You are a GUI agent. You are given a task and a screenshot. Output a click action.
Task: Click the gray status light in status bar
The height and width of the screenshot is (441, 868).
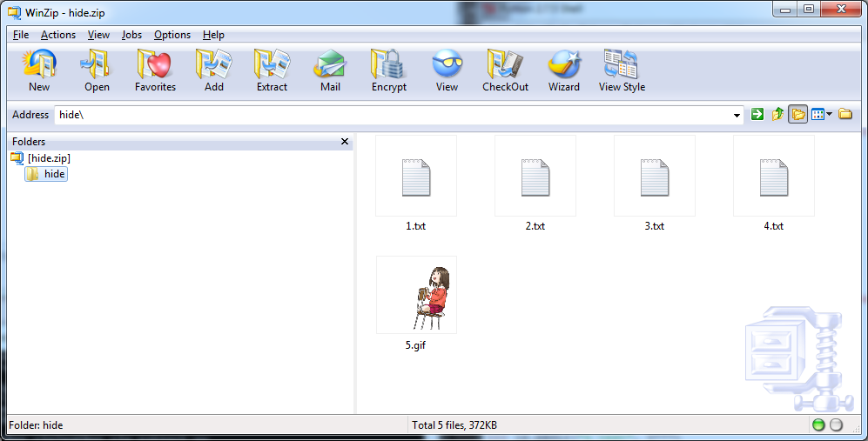click(x=837, y=425)
